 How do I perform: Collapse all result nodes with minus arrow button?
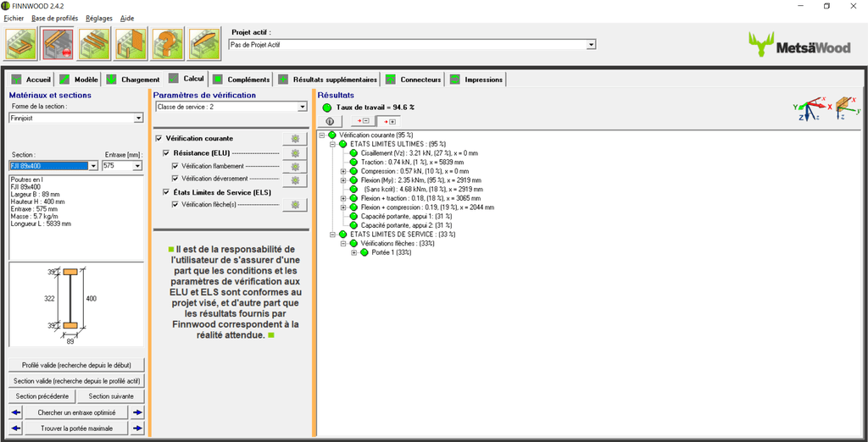click(363, 121)
